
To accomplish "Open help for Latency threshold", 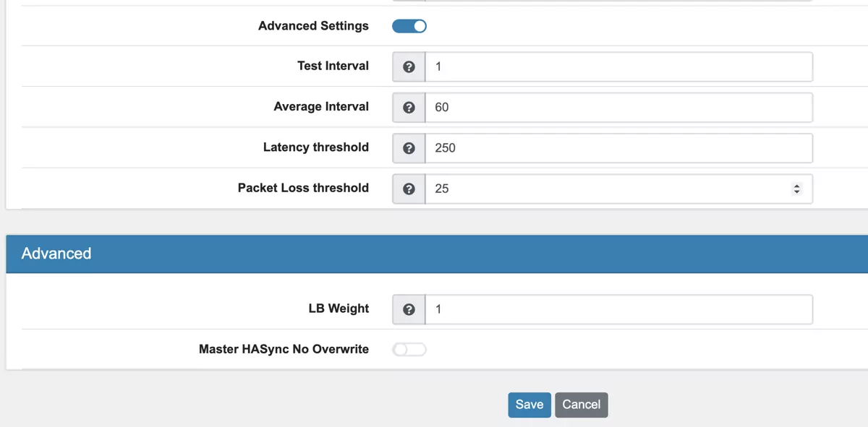I will pos(409,147).
